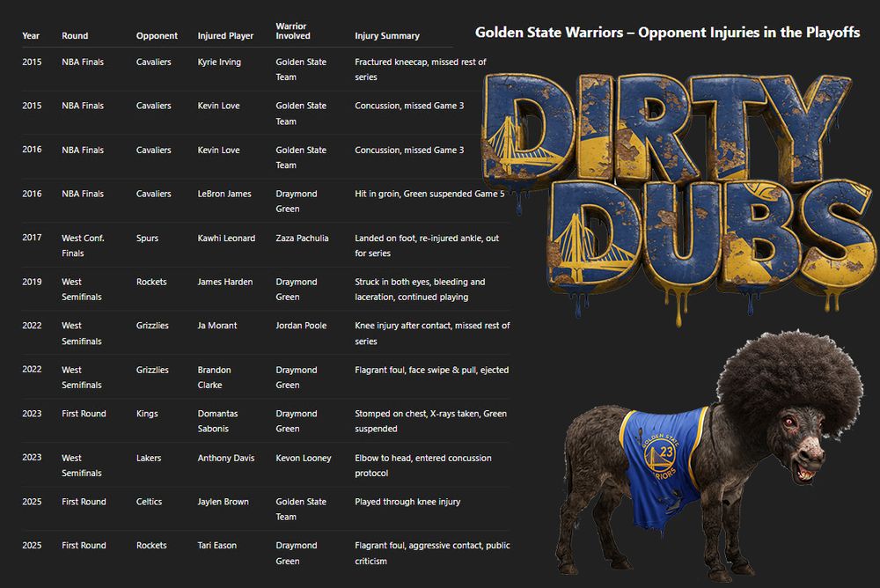The image size is (880, 588).
Task: Click the 'Golden State Team' cell in the Kyrie Irving row
Action: click(x=301, y=70)
